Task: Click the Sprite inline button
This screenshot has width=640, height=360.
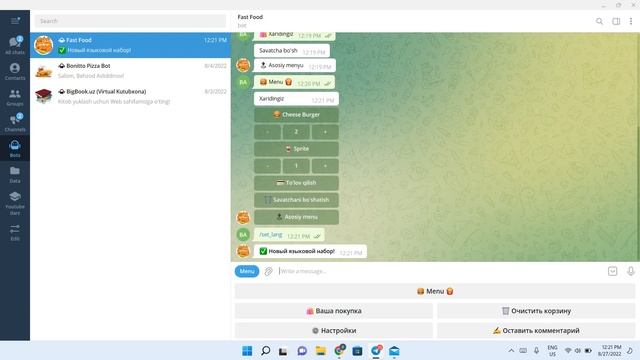Action: click(296, 149)
